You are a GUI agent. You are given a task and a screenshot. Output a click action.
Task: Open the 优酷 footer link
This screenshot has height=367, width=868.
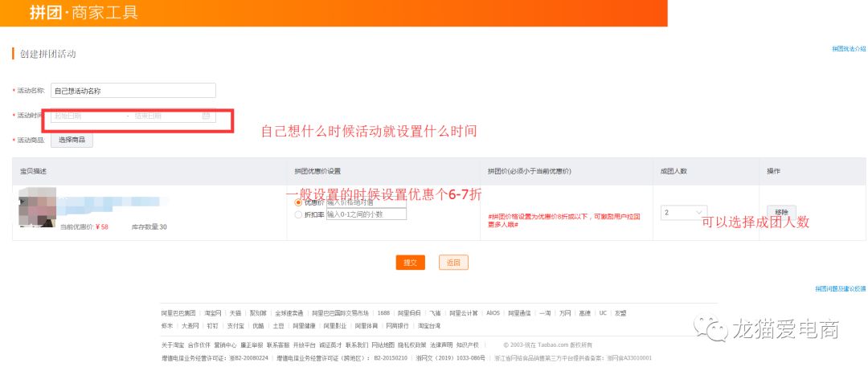point(259,325)
